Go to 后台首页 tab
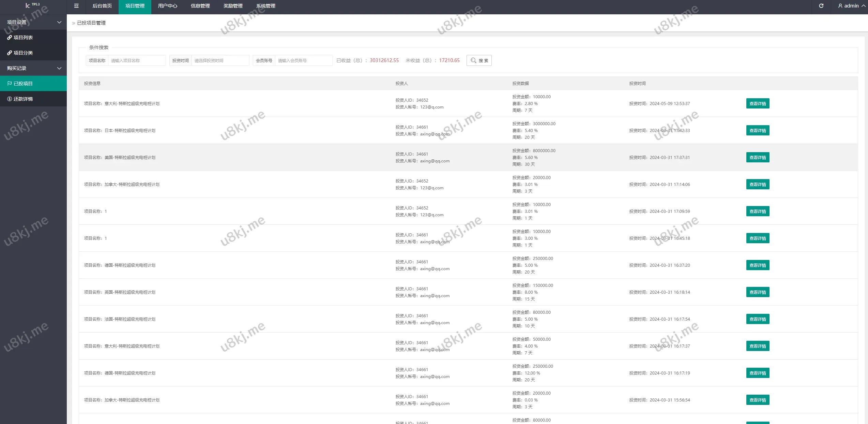Image resolution: width=868 pixels, height=424 pixels. click(102, 6)
